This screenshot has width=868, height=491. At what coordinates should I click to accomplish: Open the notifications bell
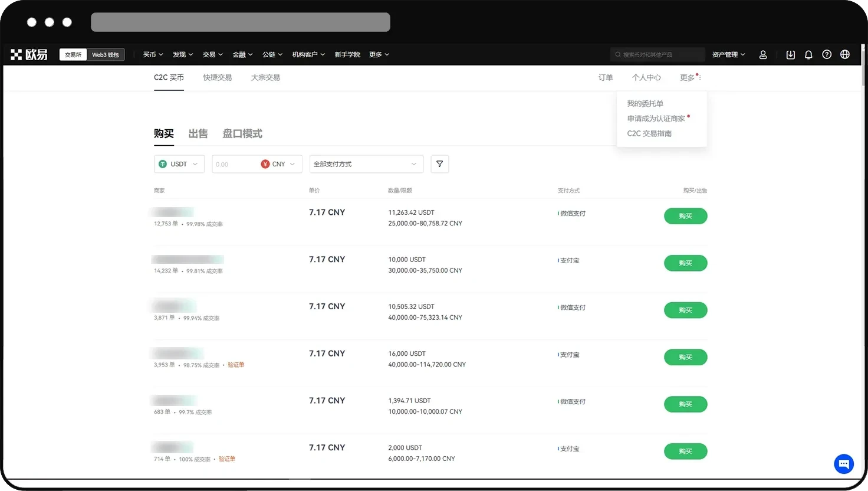tap(808, 54)
